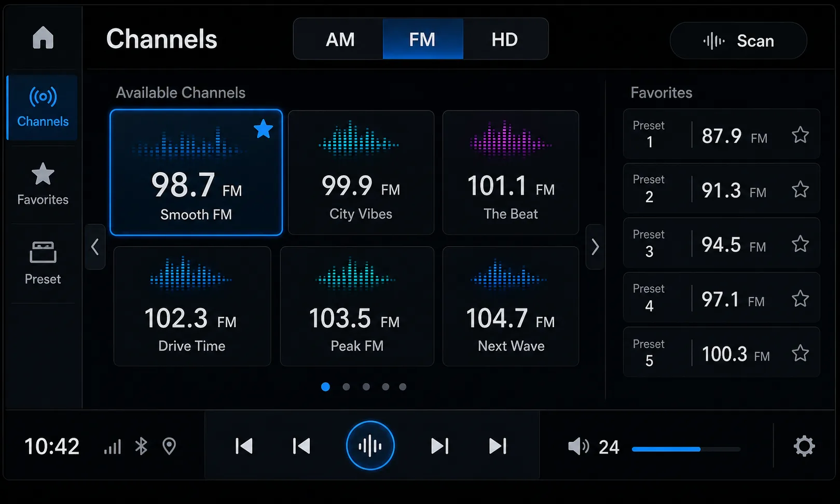Viewport: 840px width, 504px height.
Task: Select Preset 2 91.3 FM
Action: 721,189
